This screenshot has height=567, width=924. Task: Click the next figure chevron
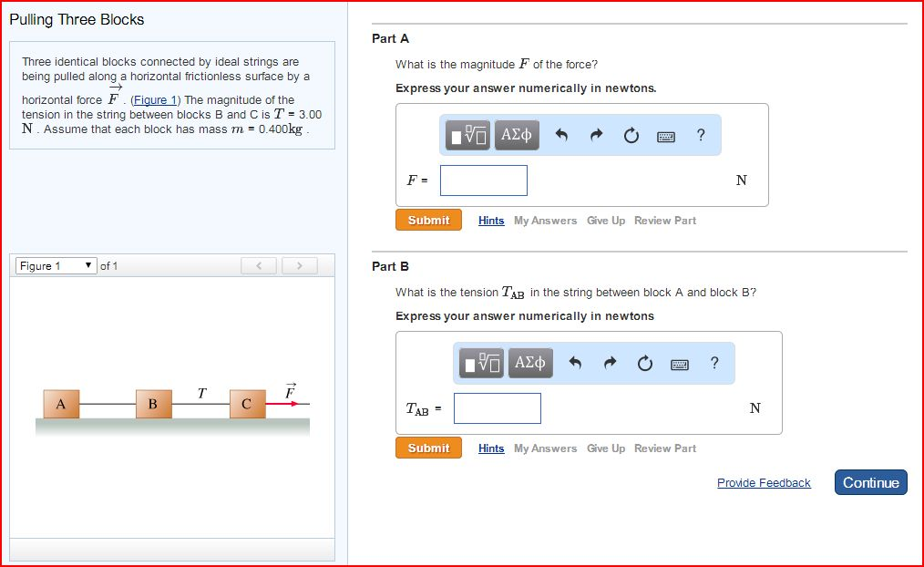(x=299, y=265)
